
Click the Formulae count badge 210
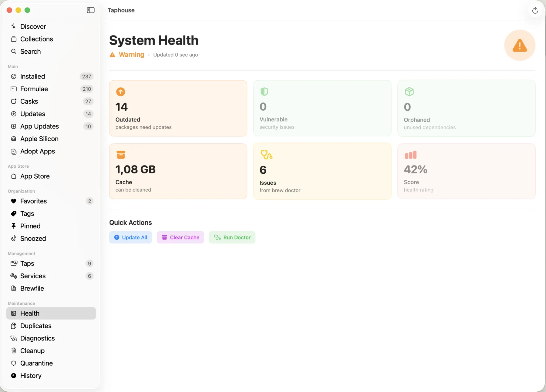(x=87, y=89)
